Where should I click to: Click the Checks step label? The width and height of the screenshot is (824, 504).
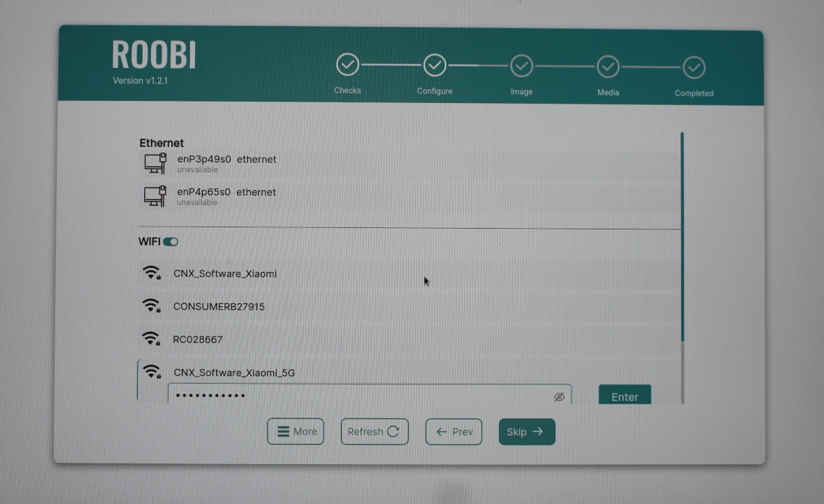pyautogui.click(x=347, y=91)
